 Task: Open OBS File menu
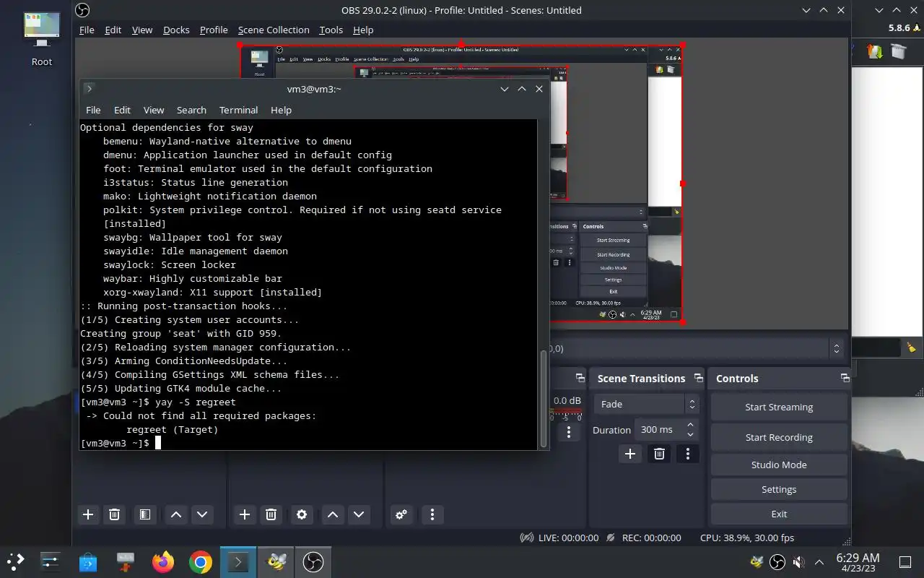pyautogui.click(x=87, y=30)
